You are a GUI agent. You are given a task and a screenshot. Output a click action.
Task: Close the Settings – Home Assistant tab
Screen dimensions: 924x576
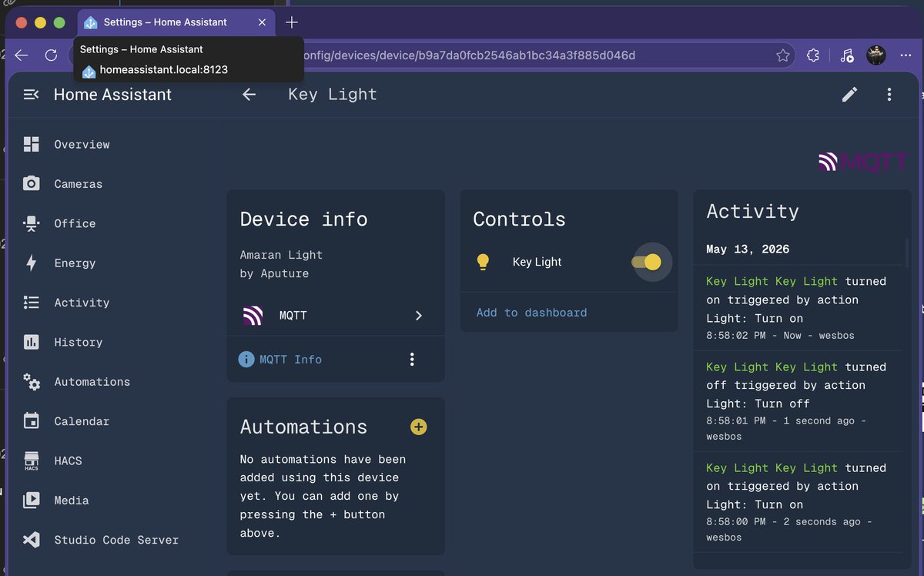(x=262, y=22)
